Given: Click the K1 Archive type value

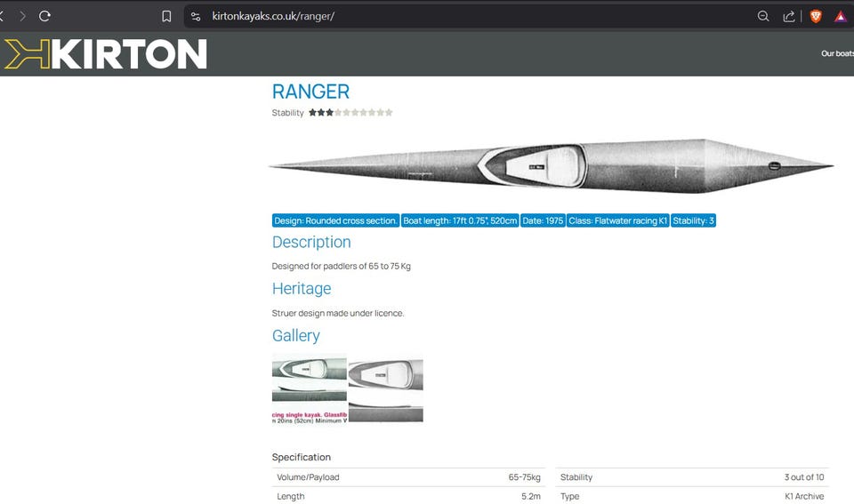Looking at the screenshot, I should pyautogui.click(x=804, y=496).
